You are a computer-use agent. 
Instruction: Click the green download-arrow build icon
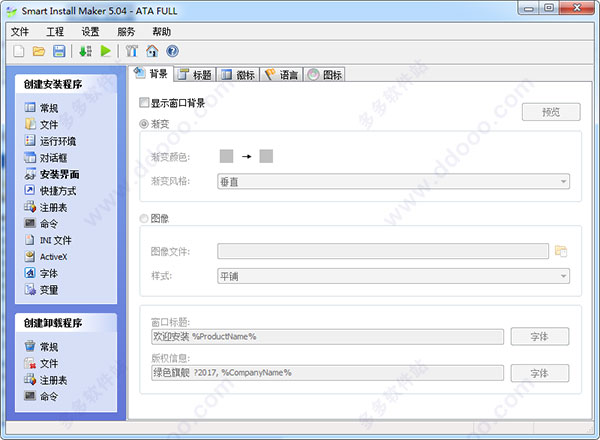click(x=85, y=51)
